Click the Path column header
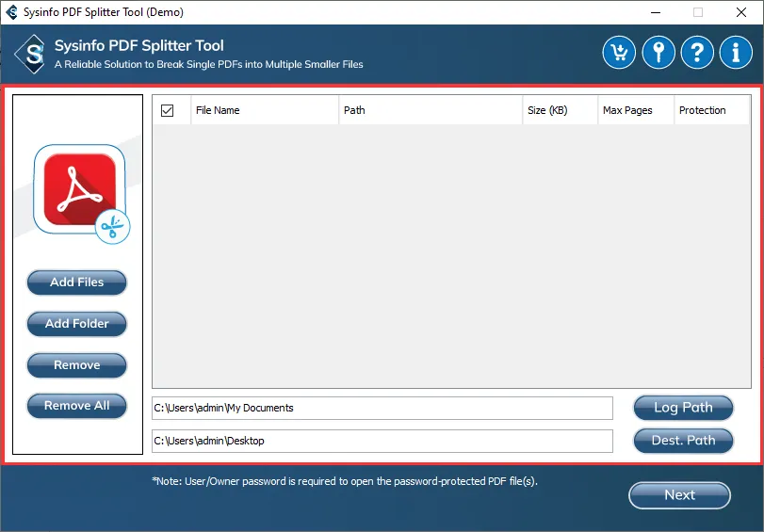The height and width of the screenshot is (532, 764). 430,110
